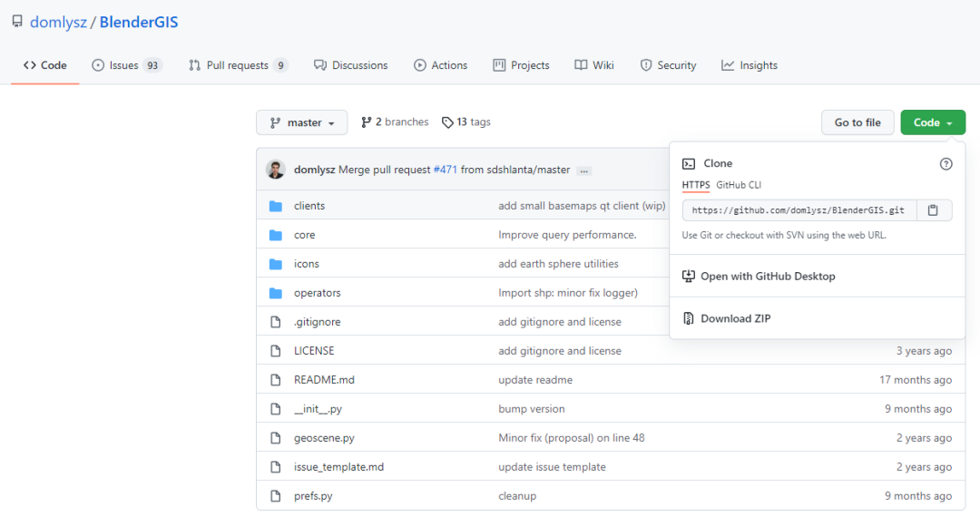980x516 pixels.
Task: Expand commit message ellipsis button
Action: click(584, 170)
